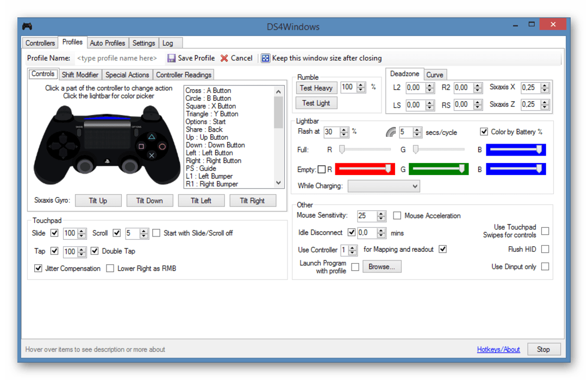Click the Save Profile floppy disk icon

pos(171,58)
